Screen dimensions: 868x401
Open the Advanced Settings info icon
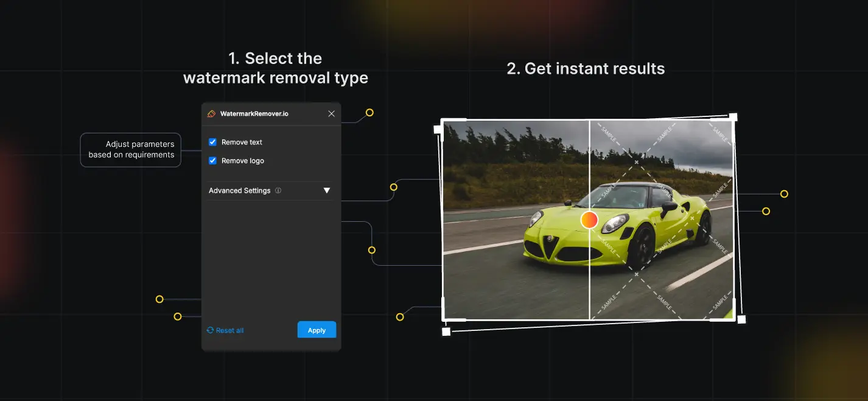tap(278, 191)
